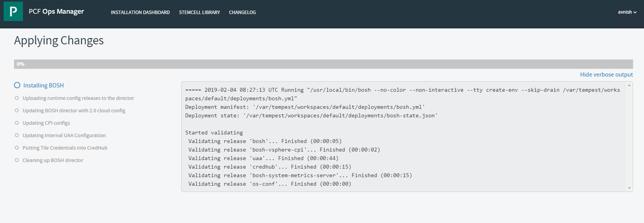This screenshot has height=223, width=644.
Task: Select the Installing BOSH step label
Action: [43, 85]
